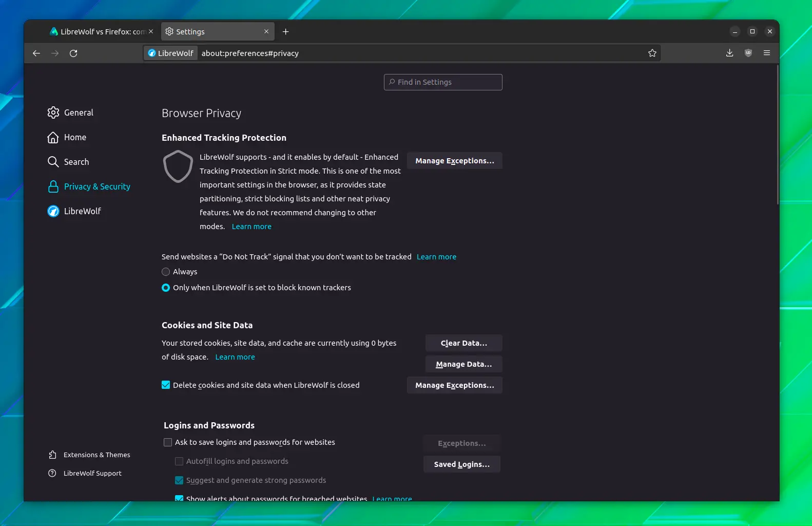
Task: Close the Settings tab
Action: click(x=266, y=31)
